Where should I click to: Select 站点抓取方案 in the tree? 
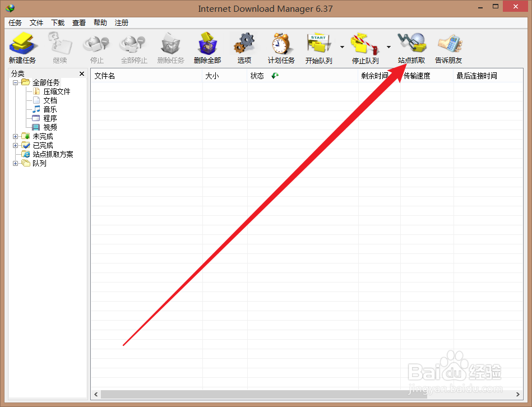coord(53,154)
